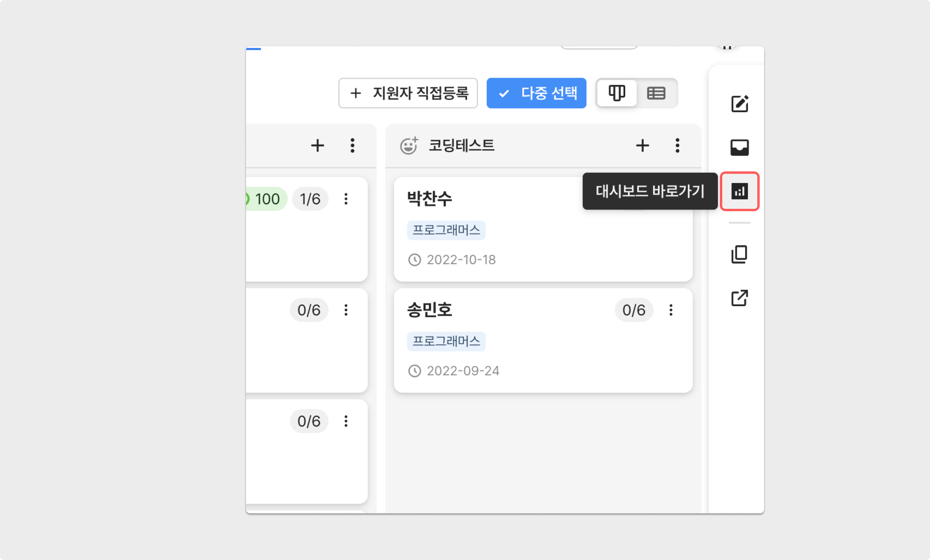The height and width of the screenshot is (560, 930).
Task: Open left column header three-dot menu
Action: coord(352,146)
